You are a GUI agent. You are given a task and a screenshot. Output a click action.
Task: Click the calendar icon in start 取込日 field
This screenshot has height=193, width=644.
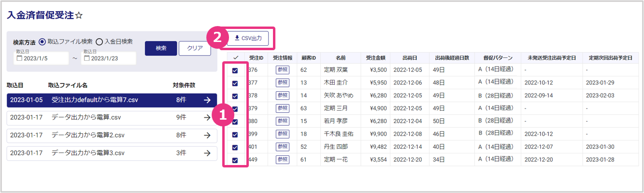[19, 58]
